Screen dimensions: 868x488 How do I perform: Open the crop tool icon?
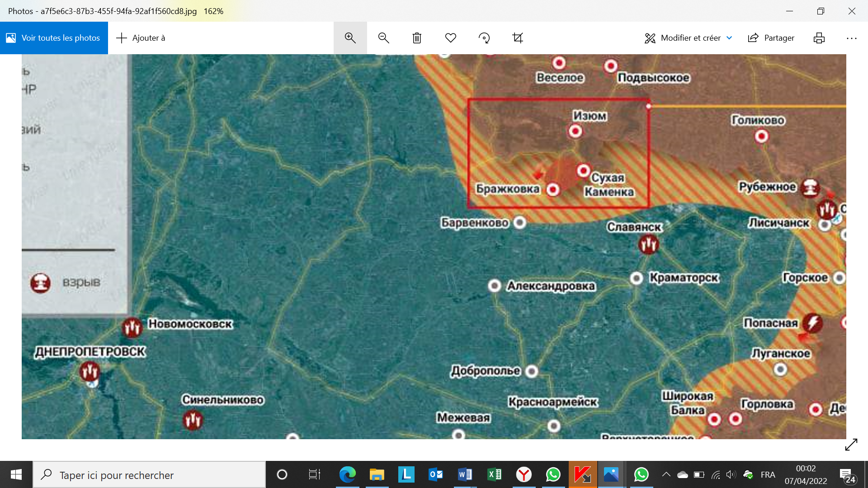point(518,38)
